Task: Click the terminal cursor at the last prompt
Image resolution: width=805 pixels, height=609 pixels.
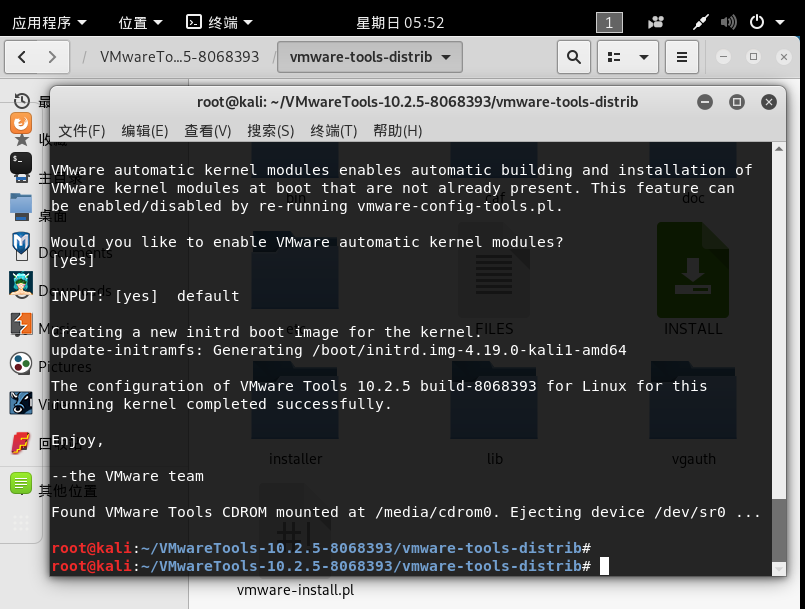Action: [x=604, y=566]
